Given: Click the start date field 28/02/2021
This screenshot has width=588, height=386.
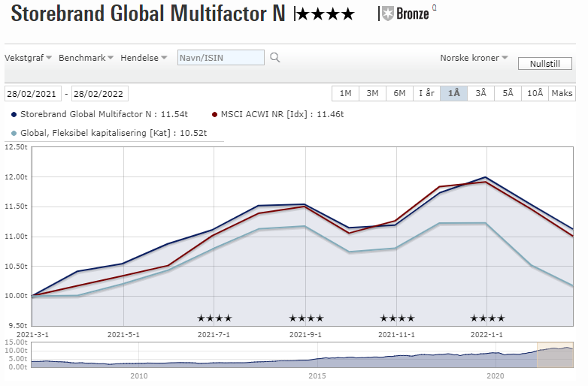Looking at the screenshot, I should tap(33, 94).
